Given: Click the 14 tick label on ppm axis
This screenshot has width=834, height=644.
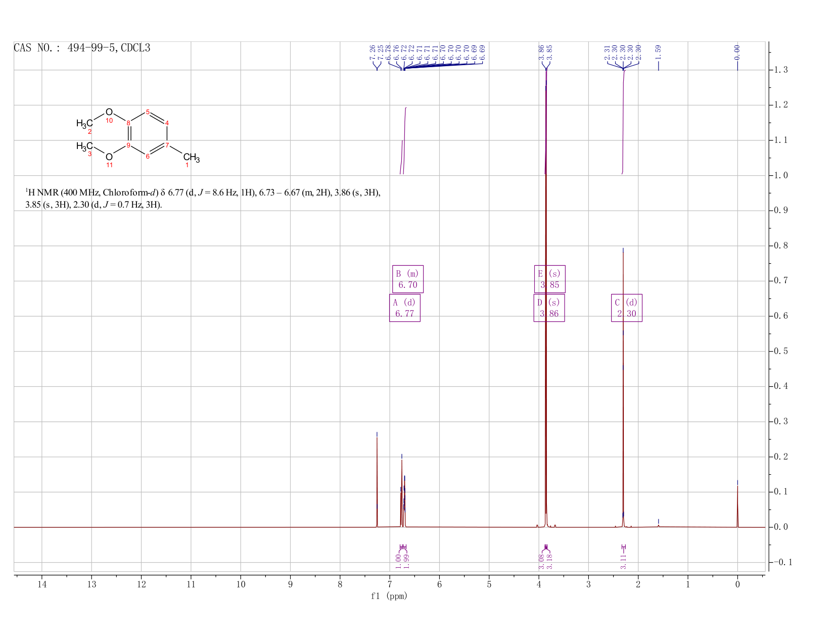Looking at the screenshot, I should [42, 584].
